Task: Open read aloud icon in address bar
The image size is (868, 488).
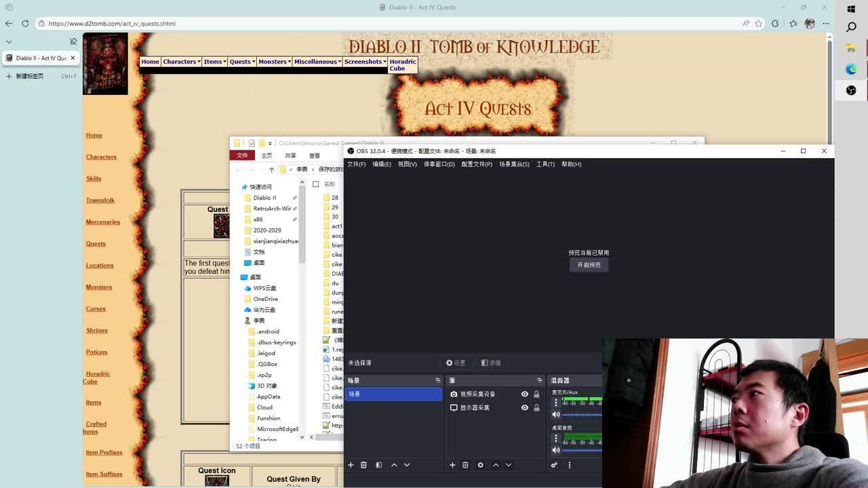Action: [746, 23]
